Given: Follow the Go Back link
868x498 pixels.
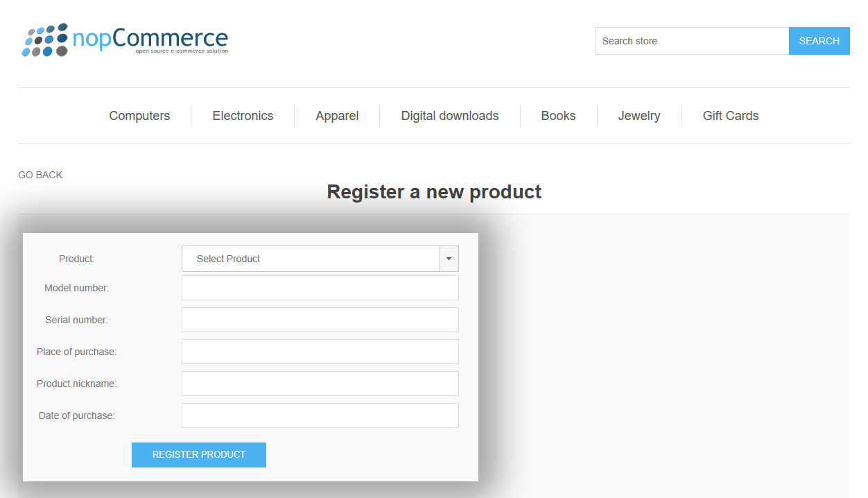Looking at the screenshot, I should pyautogui.click(x=40, y=175).
